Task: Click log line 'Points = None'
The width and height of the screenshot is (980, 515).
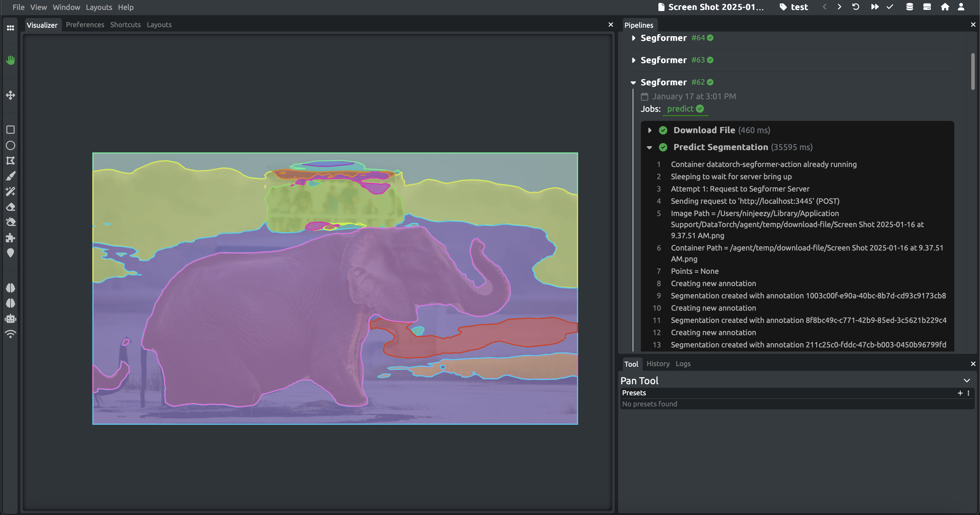Action: (x=694, y=272)
